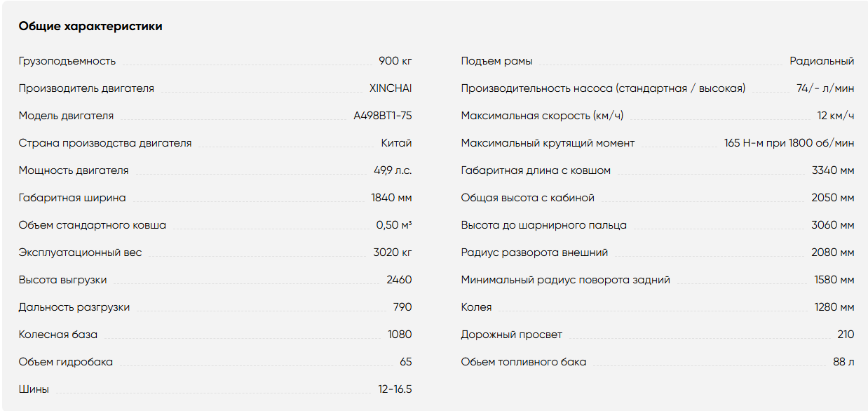The image size is (868, 411).
Task: Click the 900 кг value
Action: [x=395, y=61]
